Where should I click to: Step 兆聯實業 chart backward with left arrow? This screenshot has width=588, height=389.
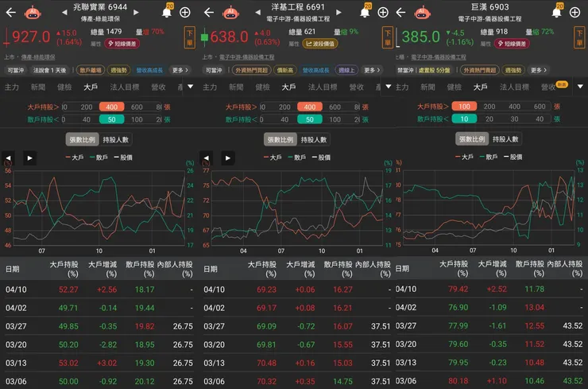(x=8, y=158)
